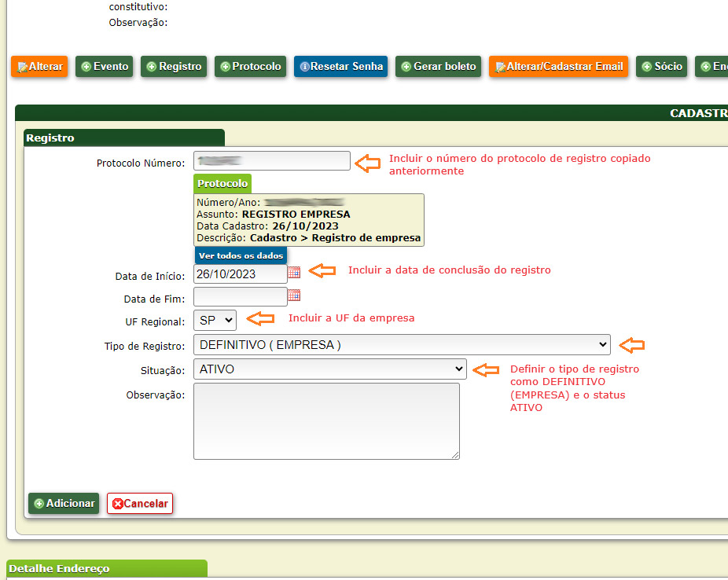
Task: Expand the Situação dropdown showing ATIVO
Action: [329, 369]
